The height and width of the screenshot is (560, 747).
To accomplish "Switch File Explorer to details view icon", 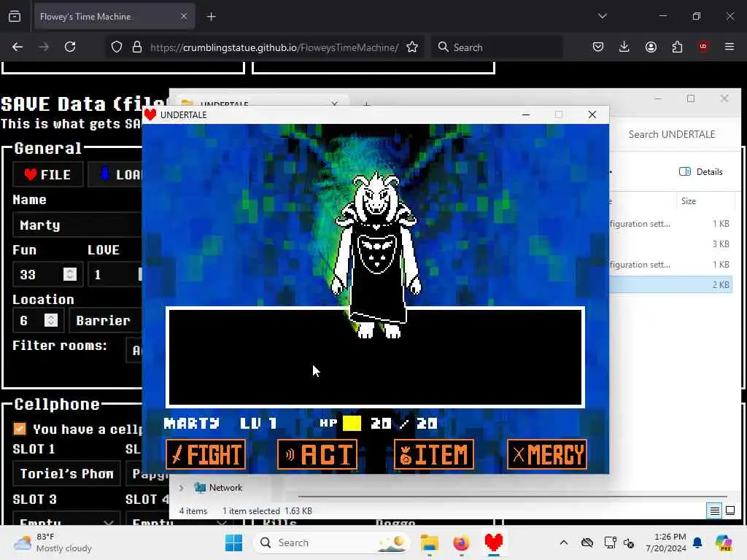I will [x=715, y=511].
